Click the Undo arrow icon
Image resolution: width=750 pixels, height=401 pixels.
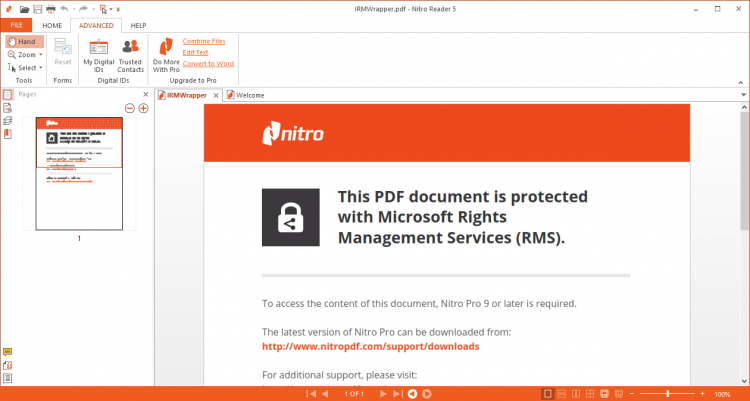click(64, 9)
